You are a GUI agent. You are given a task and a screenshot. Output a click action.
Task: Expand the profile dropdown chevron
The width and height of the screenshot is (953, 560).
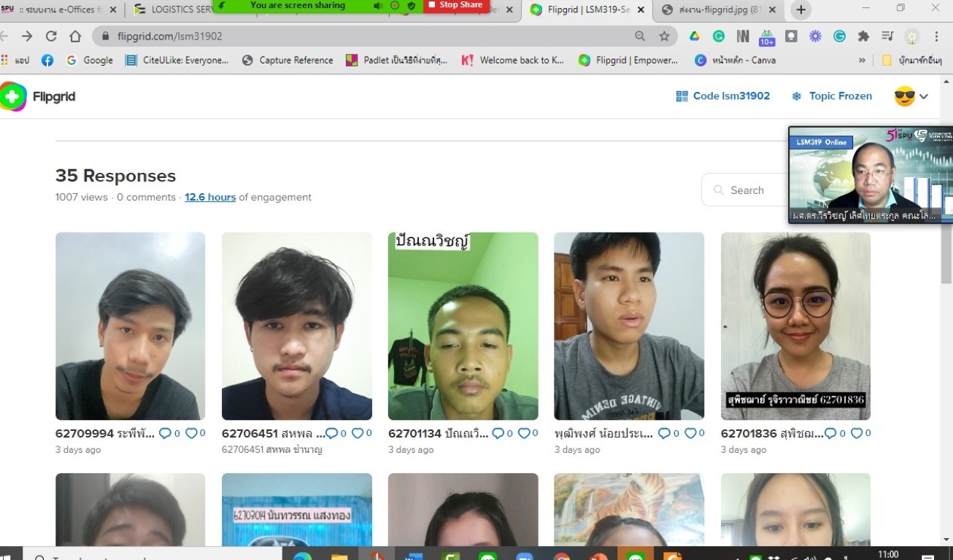click(924, 96)
